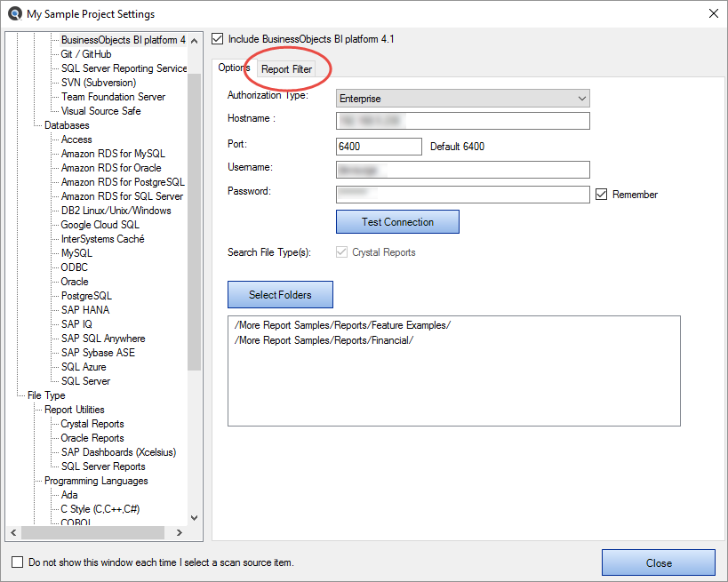
Task: Select InterSystems Caché item
Action: (102, 239)
